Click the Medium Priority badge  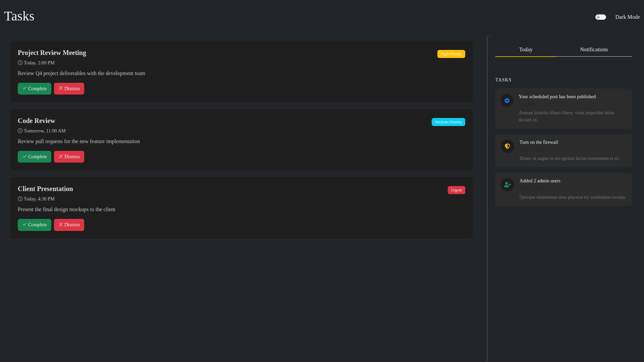tap(448, 122)
